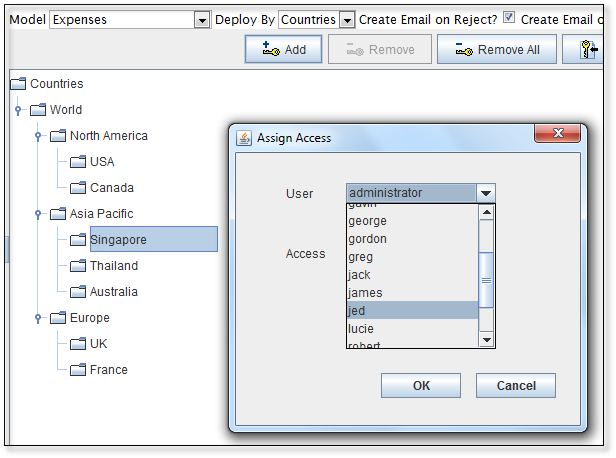Screen dimensions: 616x458
Task: Click the Thailand folder icon
Action: [x=78, y=266]
